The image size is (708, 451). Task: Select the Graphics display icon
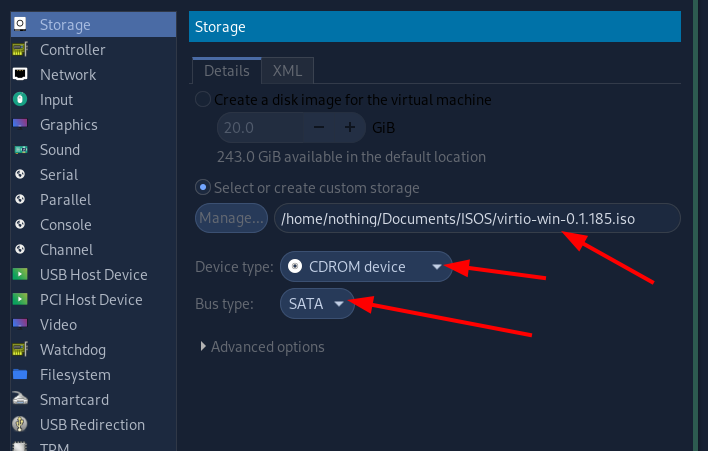[20, 124]
